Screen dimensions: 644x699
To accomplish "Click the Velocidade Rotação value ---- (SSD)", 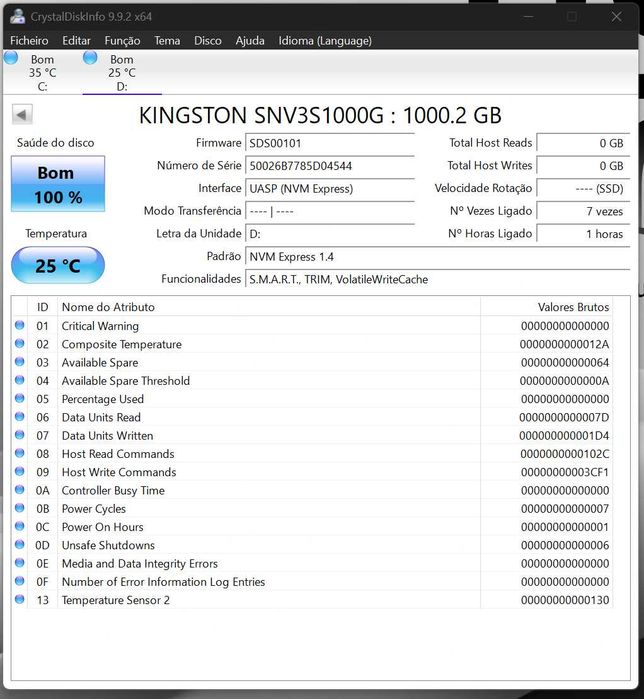I will 583,189.
